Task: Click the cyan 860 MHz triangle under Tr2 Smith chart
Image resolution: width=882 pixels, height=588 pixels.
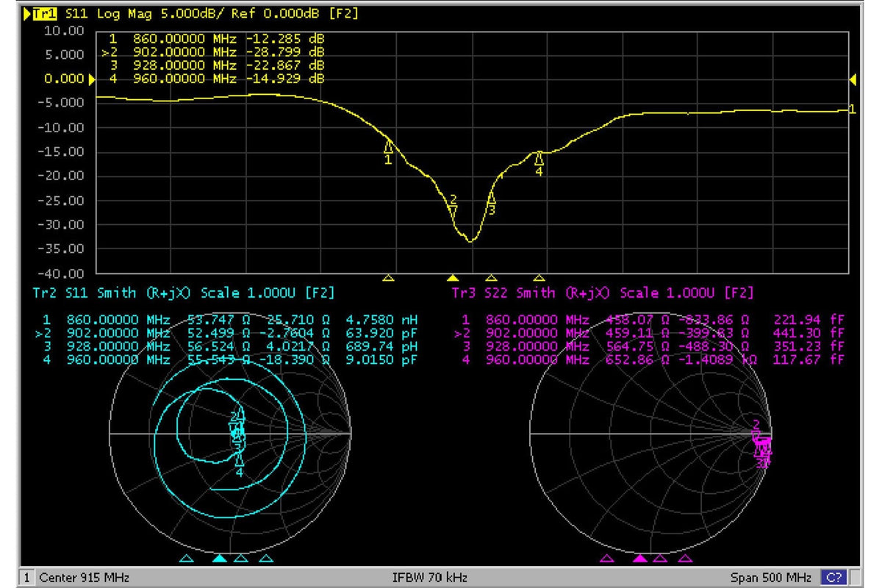Action: pyautogui.click(x=187, y=559)
